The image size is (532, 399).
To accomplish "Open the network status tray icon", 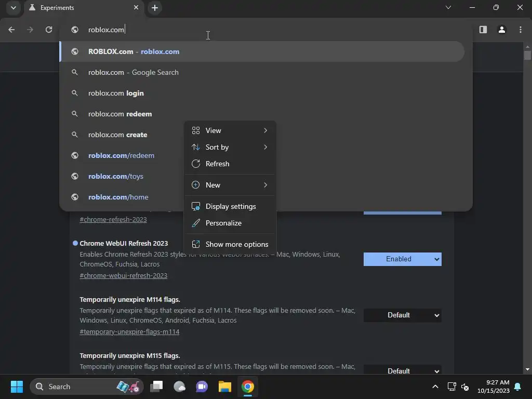I will pos(452,387).
